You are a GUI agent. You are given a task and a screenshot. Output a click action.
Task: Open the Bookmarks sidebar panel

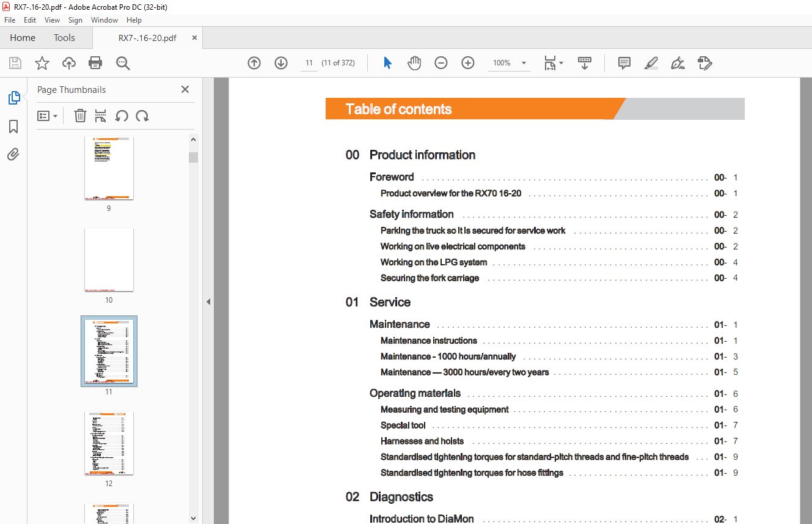click(13, 127)
